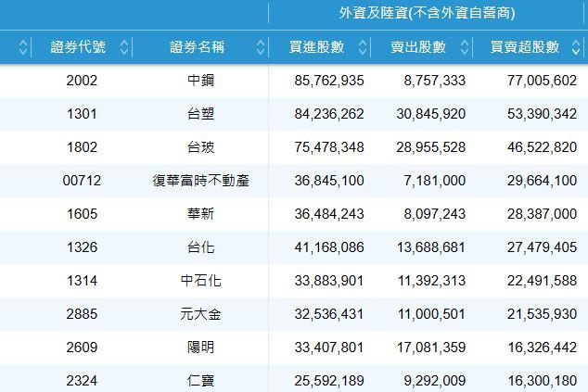Sort by 買賣超股數 using its sort arrows
Image resolution: width=588 pixels, height=392 pixels.
[x=576, y=47]
